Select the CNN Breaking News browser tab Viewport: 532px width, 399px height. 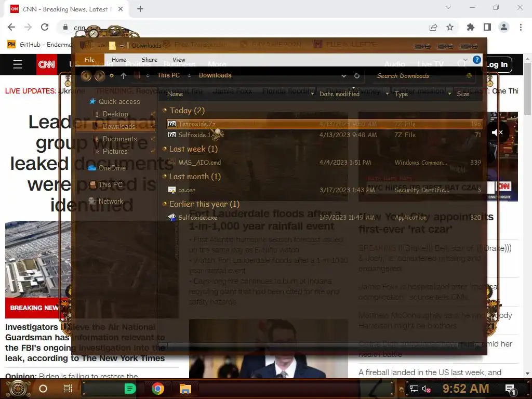(66, 9)
